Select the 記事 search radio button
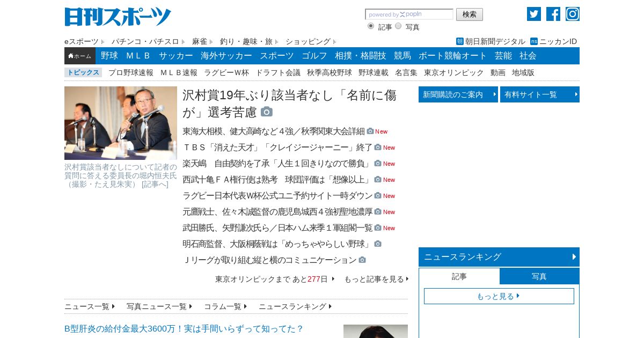The image size is (644, 338). [x=371, y=26]
